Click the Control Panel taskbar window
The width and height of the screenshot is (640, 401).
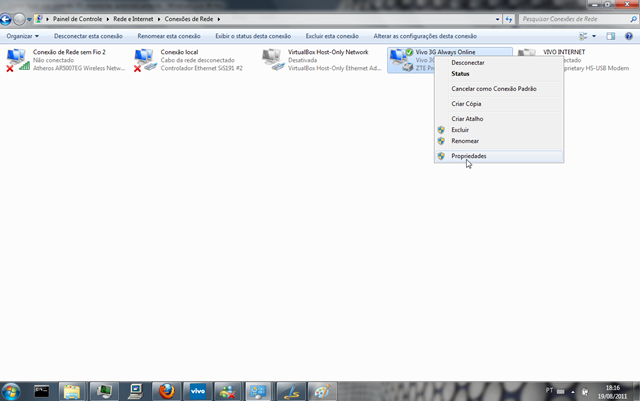pyautogui.click(x=259, y=392)
